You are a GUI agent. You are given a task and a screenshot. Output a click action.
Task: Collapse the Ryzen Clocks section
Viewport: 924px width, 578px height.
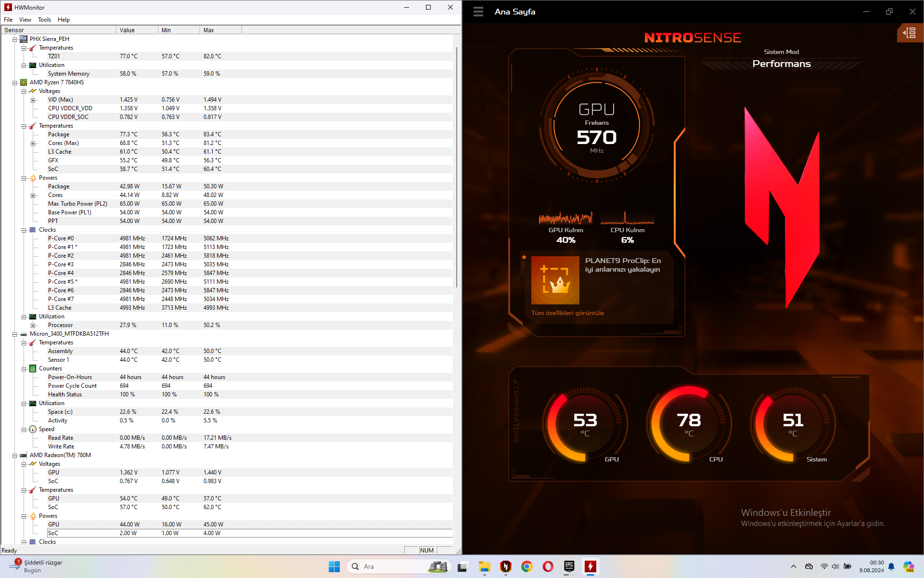pos(24,230)
